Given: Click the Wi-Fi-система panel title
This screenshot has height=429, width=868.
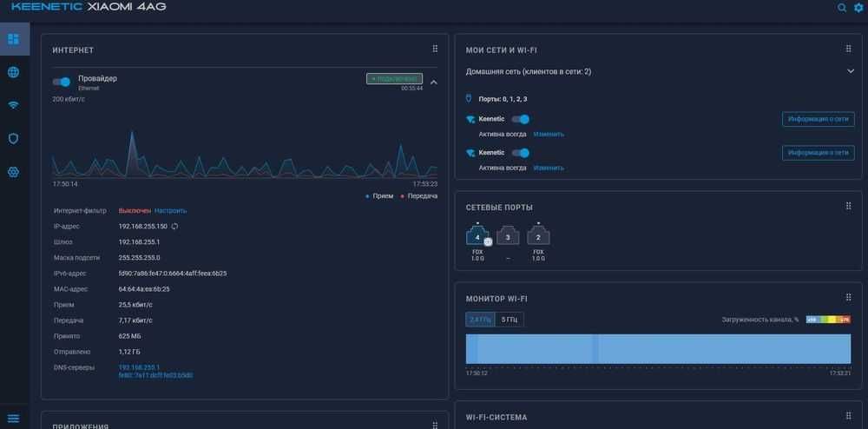Looking at the screenshot, I should pyautogui.click(x=496, y=418).
